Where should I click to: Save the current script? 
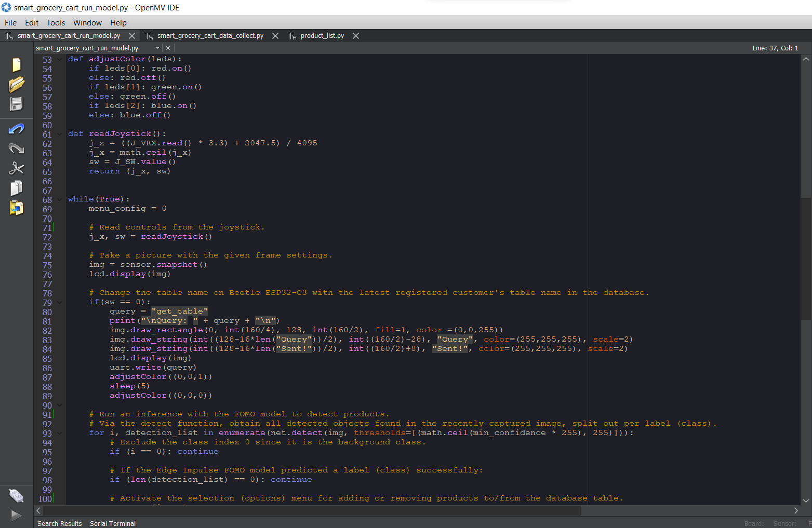pos(16,104)
